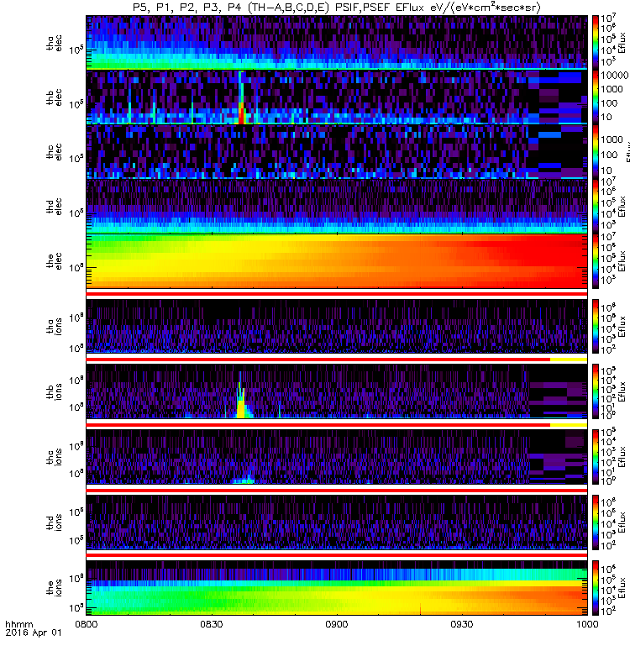Click the color bar beside tha elec panel
Viewport: 630px width, 672px height.
point(596,43)
